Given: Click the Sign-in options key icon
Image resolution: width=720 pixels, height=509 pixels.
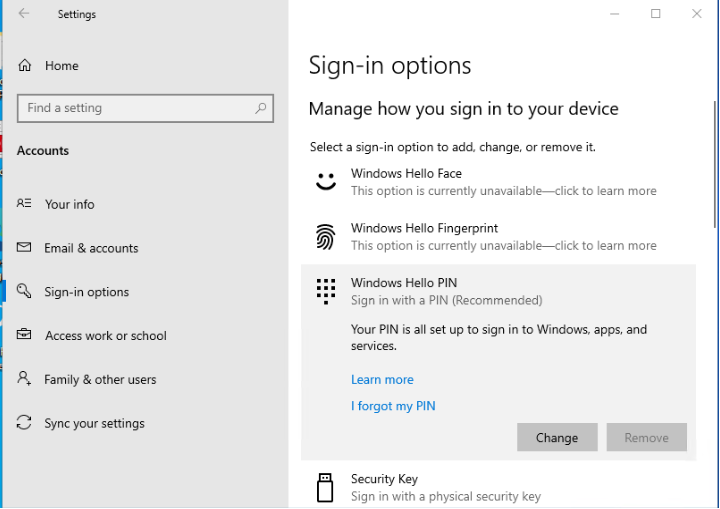Looking at the screenshot, I should (x=24, y=291).
